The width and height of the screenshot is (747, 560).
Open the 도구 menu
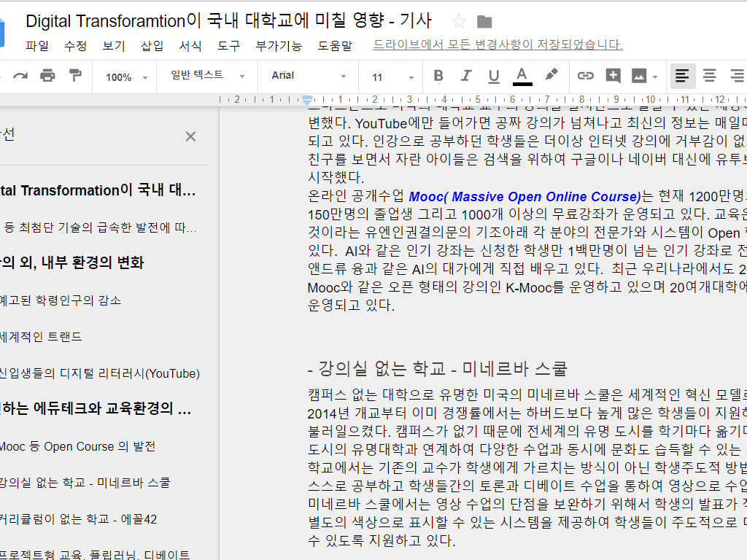(x=228, y=46)
